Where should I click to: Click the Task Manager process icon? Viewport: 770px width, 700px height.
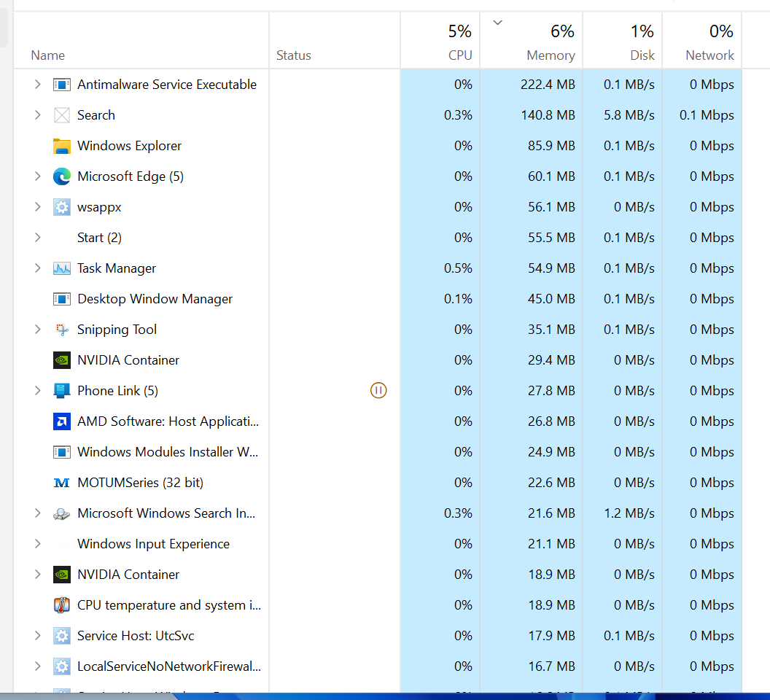click(x=62, y=268)
